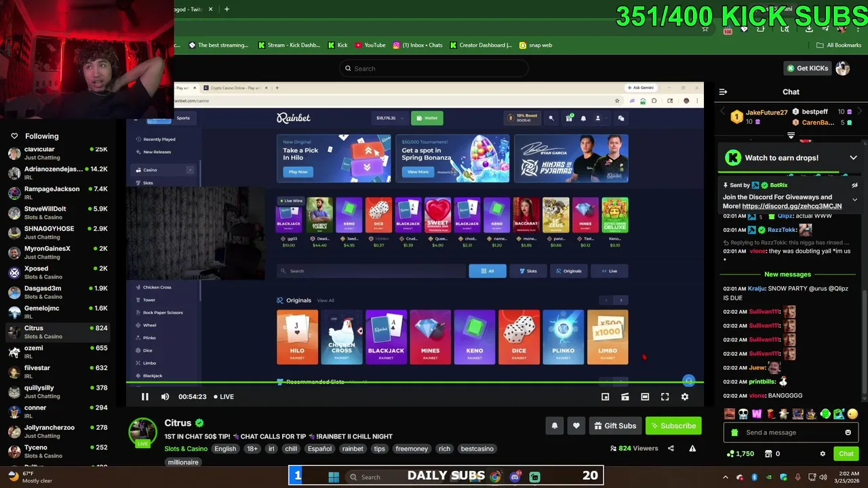This screenshot has height=488, width=868.
Task: Expand the pinned Discord message
Action: pos(854,200)
